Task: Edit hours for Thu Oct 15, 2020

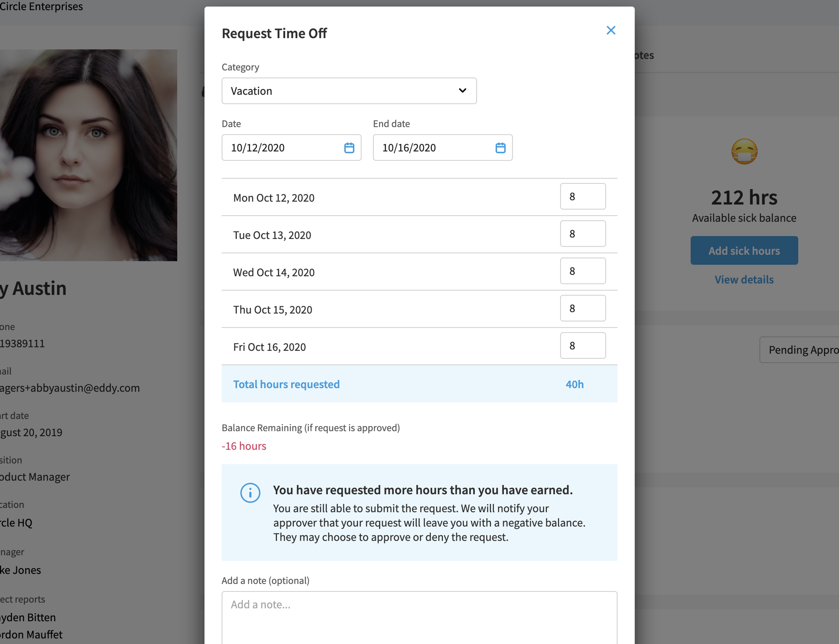Action: 582,308
